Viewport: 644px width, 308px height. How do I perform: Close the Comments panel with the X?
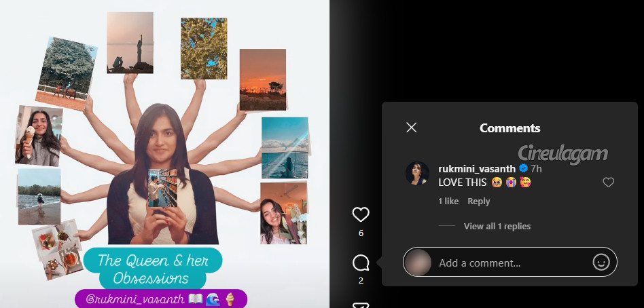click(x=411, y=128)
